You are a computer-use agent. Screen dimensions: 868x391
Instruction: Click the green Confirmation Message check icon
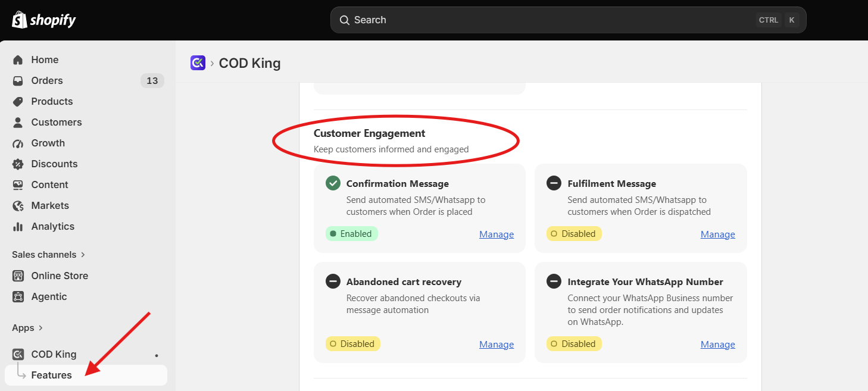[x=333, y=183]
